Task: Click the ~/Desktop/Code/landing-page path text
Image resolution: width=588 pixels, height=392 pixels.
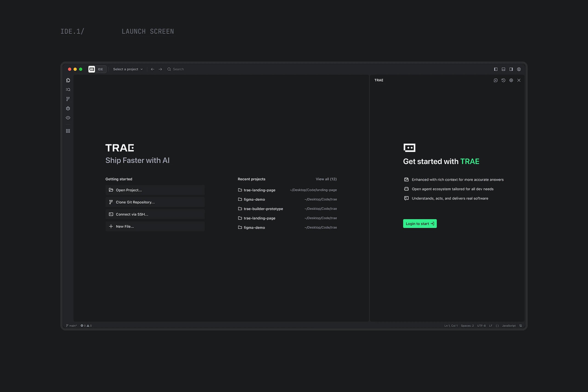Action: 313,190
